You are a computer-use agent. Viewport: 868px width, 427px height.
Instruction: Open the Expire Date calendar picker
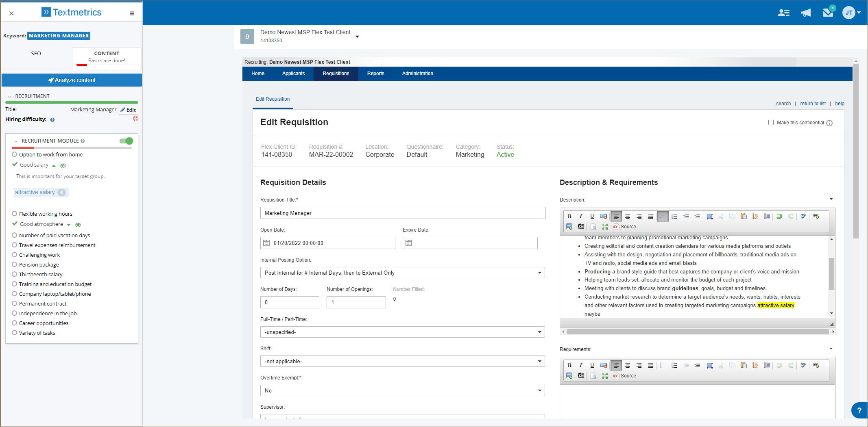(409, 243)
